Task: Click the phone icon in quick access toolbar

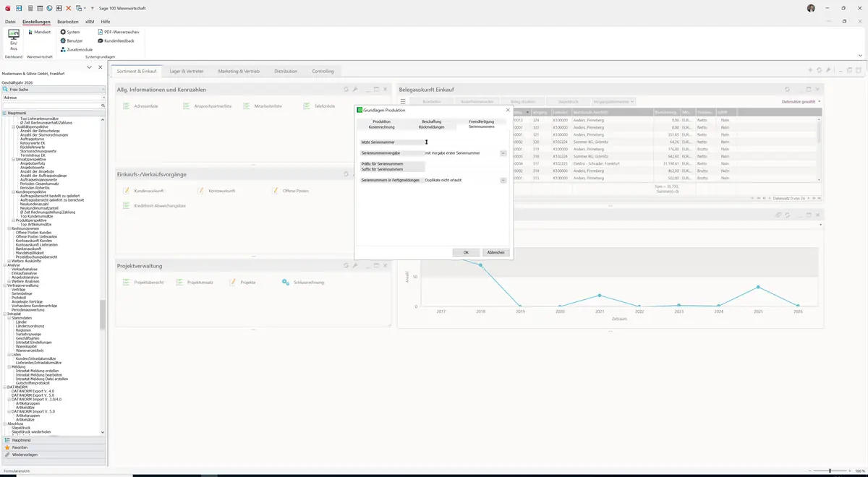Action: [x=49, y=8]
